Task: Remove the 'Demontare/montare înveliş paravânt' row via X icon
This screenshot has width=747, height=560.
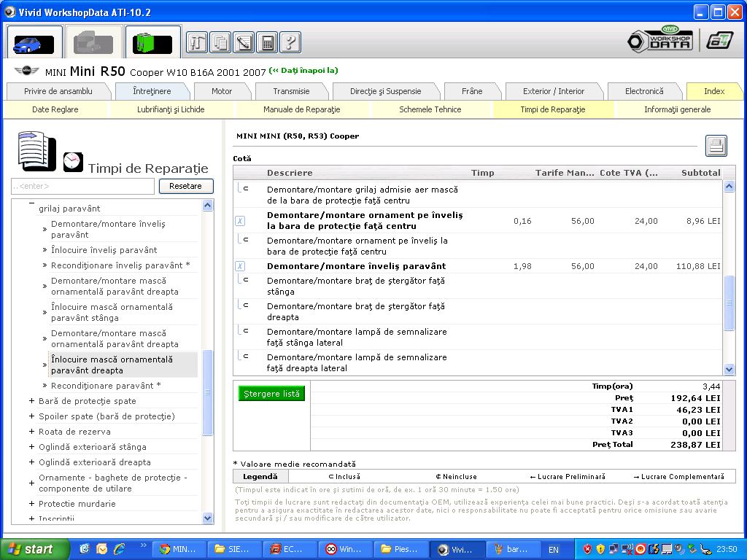Action: click(240, 266)
